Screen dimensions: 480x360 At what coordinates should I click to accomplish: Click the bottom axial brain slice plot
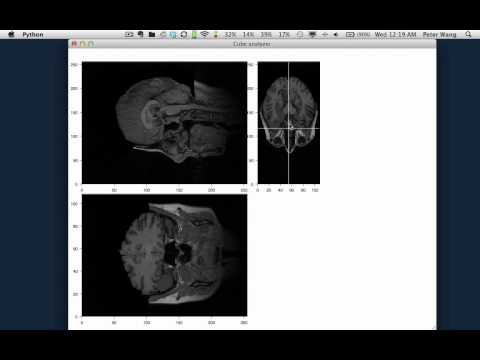(x=165, y=255)
